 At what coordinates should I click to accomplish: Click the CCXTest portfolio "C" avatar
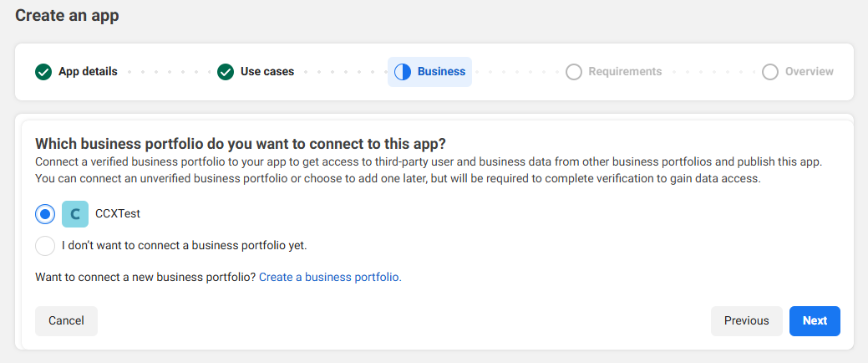pyautogui.click(x=75, y=214)
